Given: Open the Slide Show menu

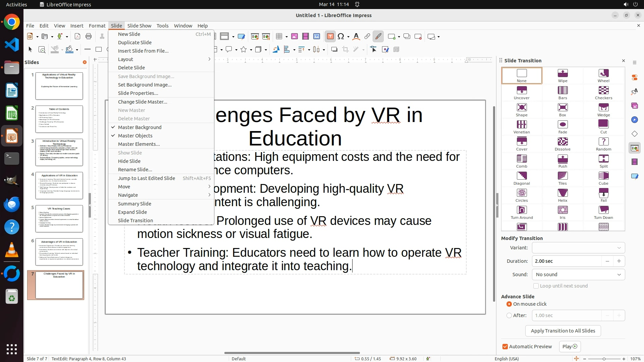Looking at the screenshot, I should 139,26.
